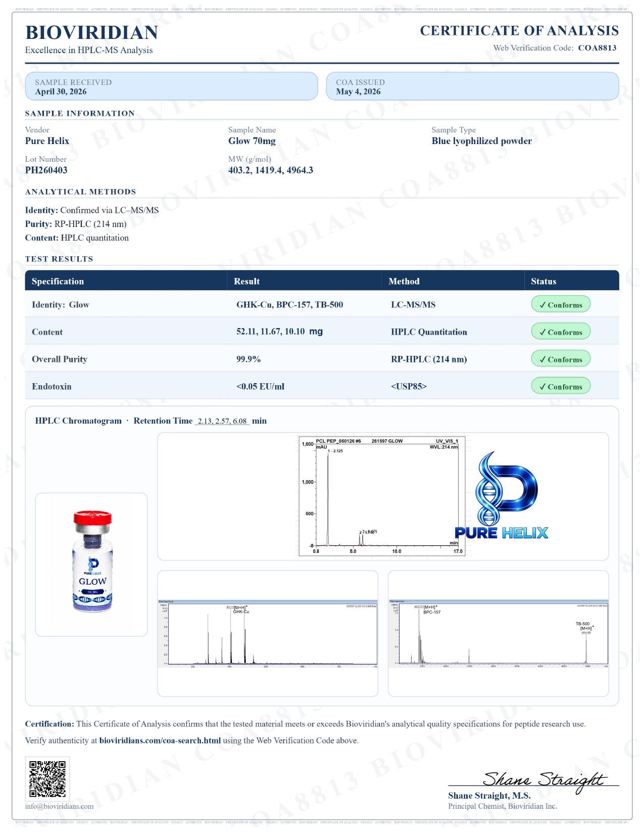Screen dimensions: 644x834
Task: Click the BIOVIRIDIAN company heading
Action: (91, 32)
